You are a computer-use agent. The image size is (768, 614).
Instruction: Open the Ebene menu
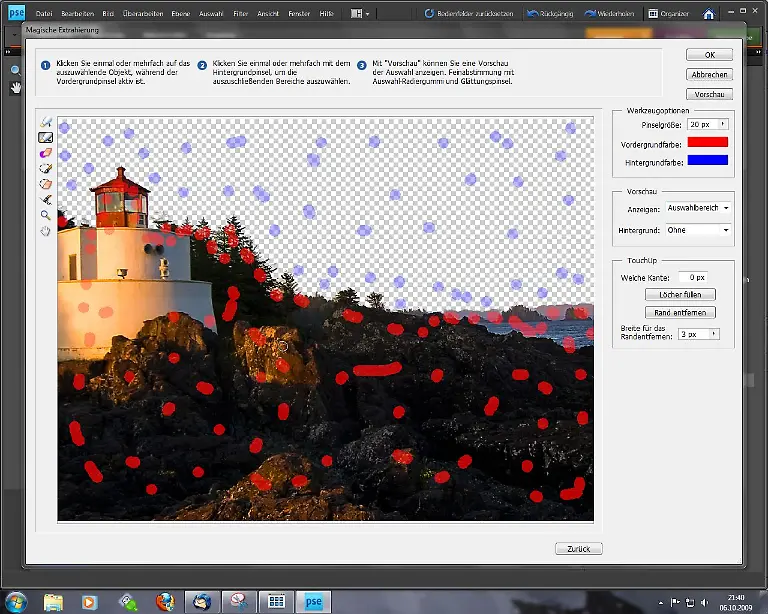[x=181, y=14]
